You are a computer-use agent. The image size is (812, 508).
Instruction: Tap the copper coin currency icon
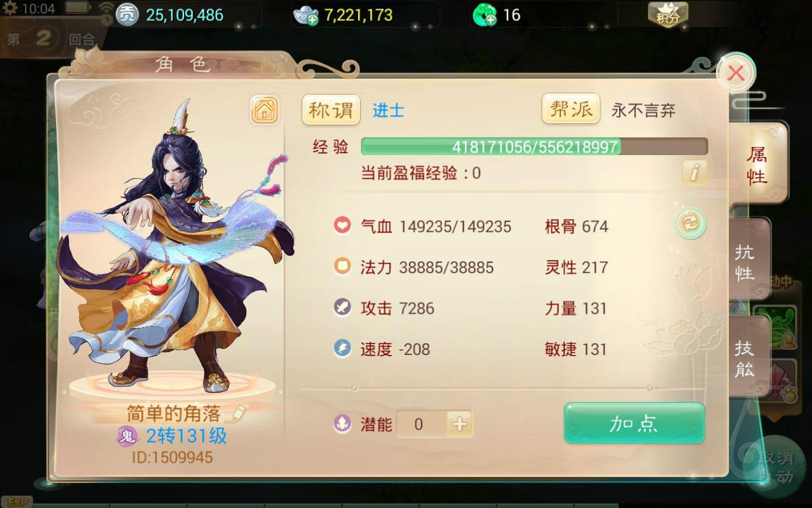click(x=127, y=14)
